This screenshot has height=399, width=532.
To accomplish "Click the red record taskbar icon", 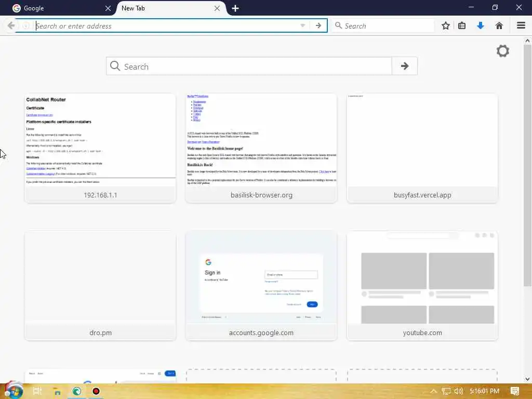I will (x=96, y=391).
